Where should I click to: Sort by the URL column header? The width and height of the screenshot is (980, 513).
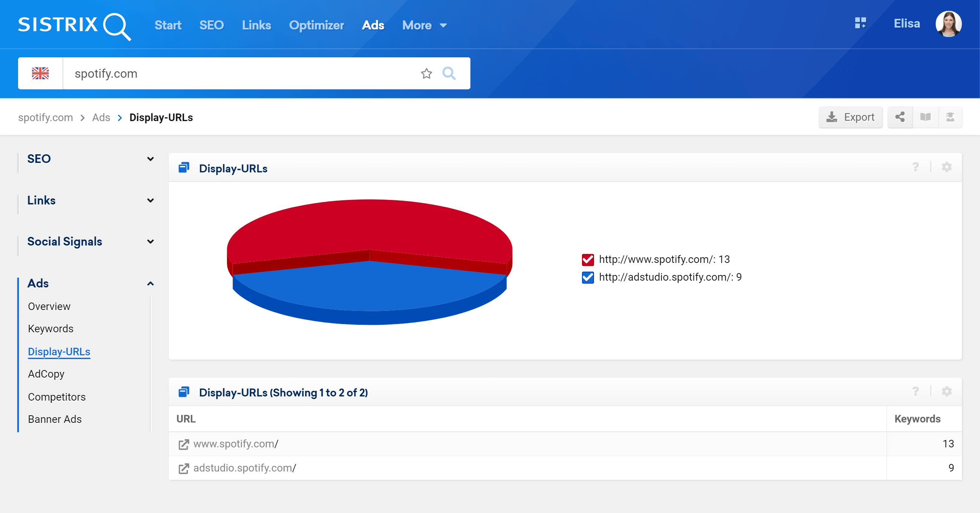tap(186, 419)
